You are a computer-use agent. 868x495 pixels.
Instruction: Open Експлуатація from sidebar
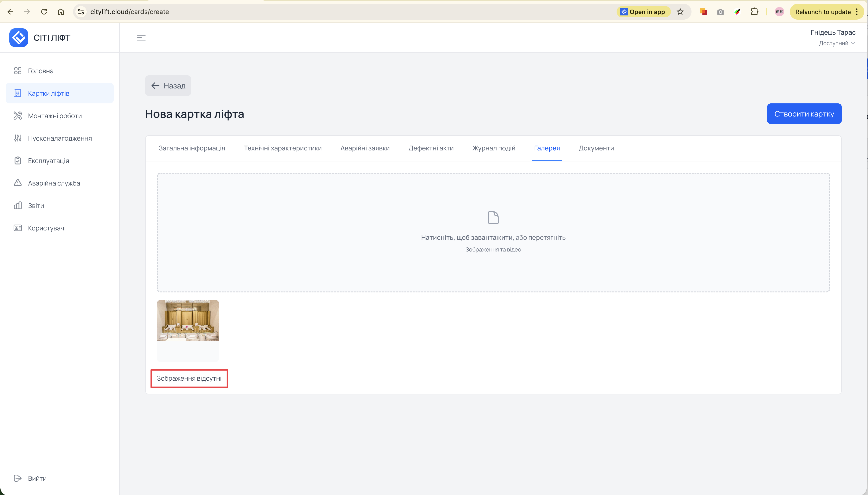pyautogui.click(x=48, y=160)
